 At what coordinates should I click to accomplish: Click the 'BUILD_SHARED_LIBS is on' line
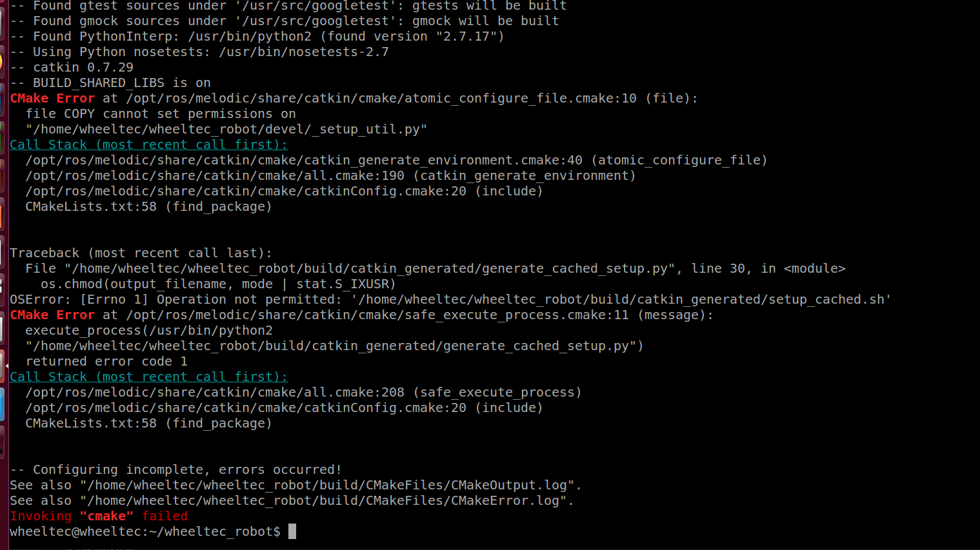click(x=110, y=83)
